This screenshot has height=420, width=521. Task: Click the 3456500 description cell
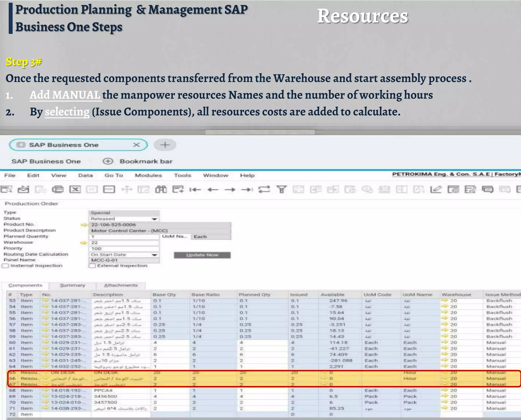coord(121,396)
